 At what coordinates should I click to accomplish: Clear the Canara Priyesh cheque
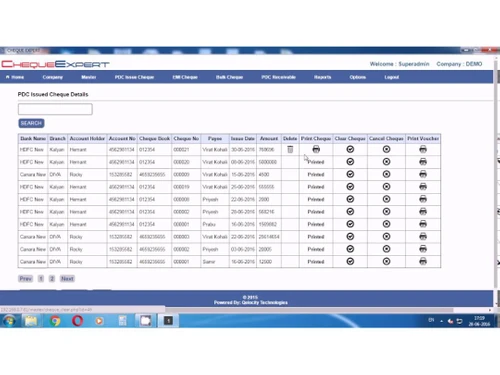(x=350, y=249)
